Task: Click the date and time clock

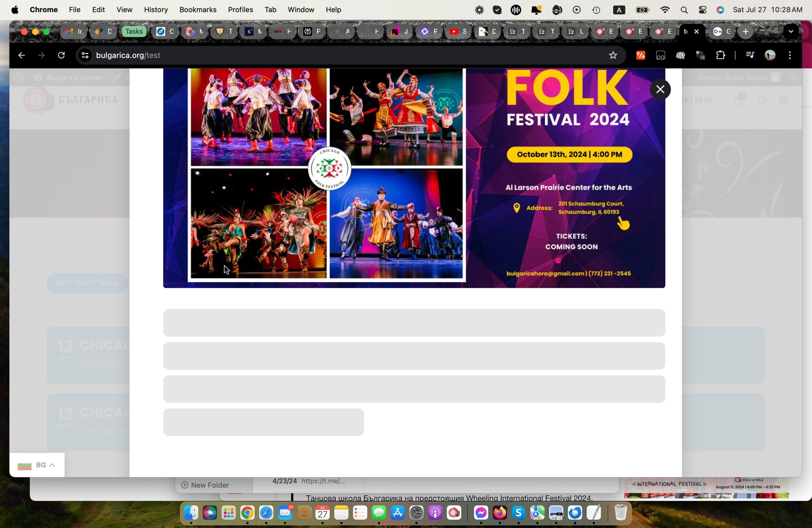Action: (768, 10)
